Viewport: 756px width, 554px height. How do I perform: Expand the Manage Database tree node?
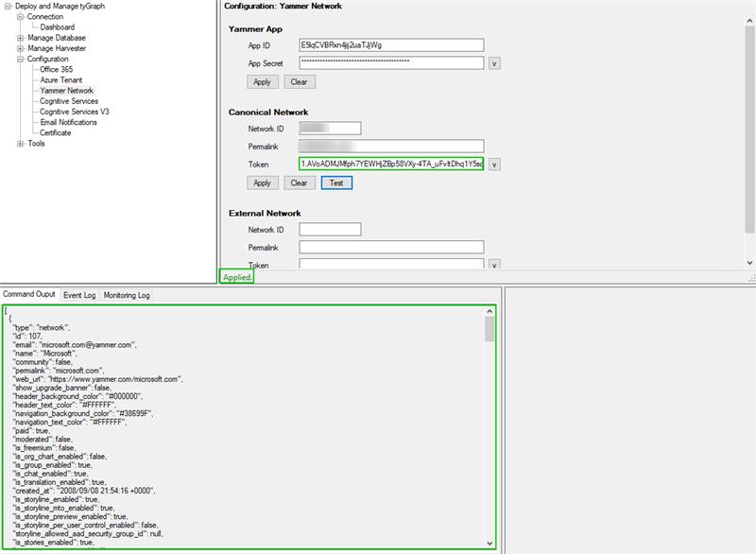(x=21, y=38)
